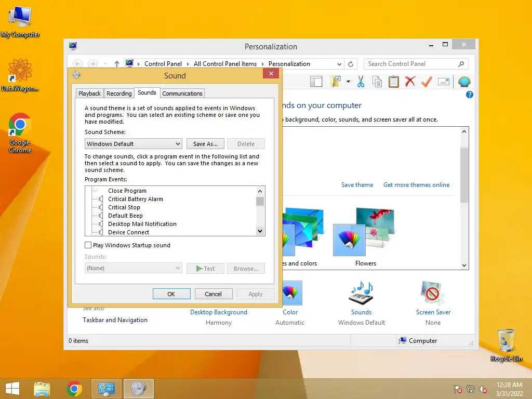Click Program Events scrollbar up arrow

point(260,191)
